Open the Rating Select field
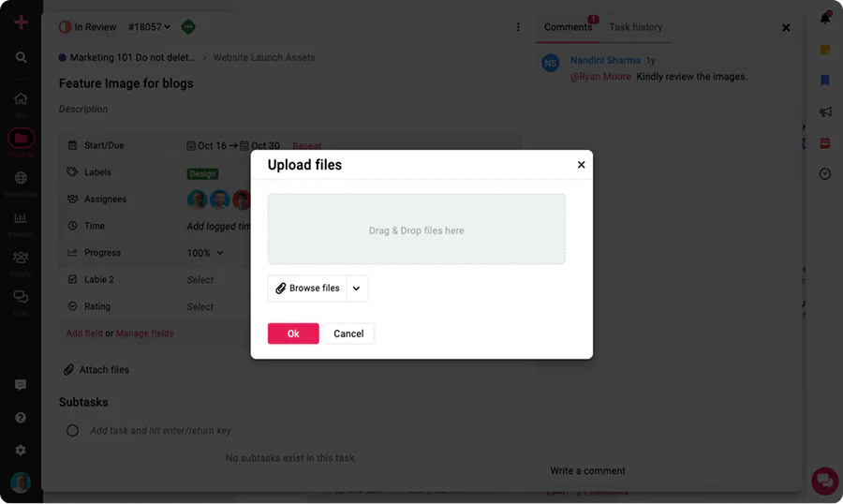 tap(200, 306)
